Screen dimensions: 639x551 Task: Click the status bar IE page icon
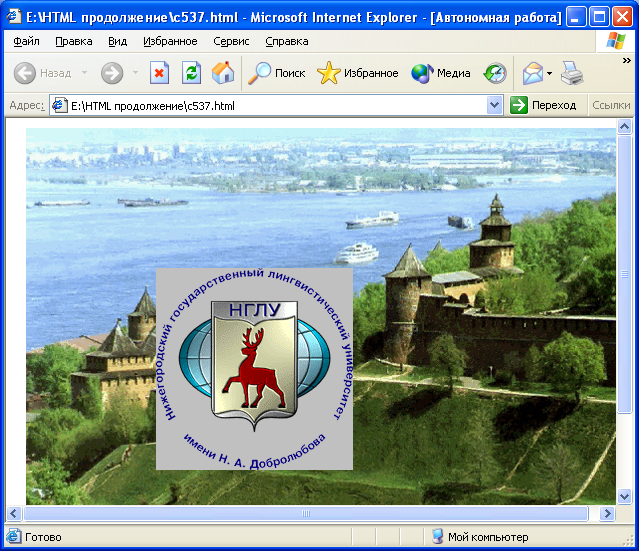pos(13,536)
